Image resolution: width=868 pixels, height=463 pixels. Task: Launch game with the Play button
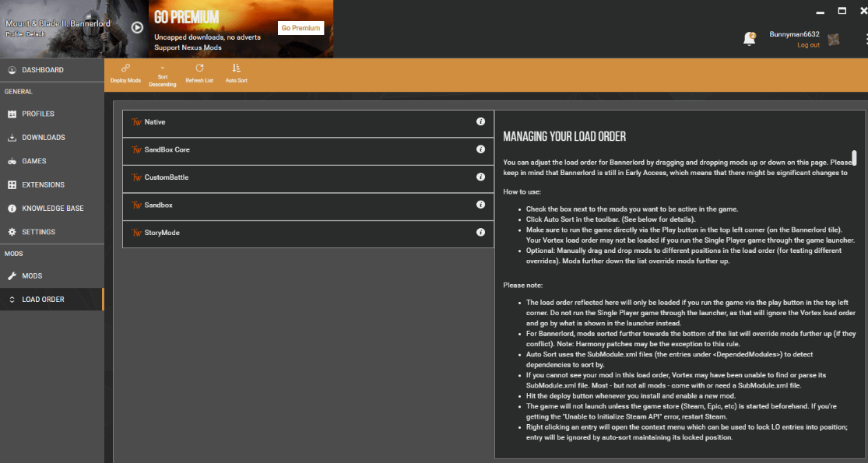click(137, 27)
